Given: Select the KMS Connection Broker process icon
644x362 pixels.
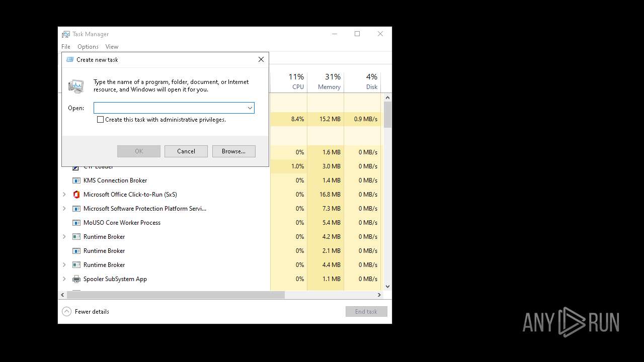Looking at the screenshot, I should pyautogui.click(x=76, y=180).
